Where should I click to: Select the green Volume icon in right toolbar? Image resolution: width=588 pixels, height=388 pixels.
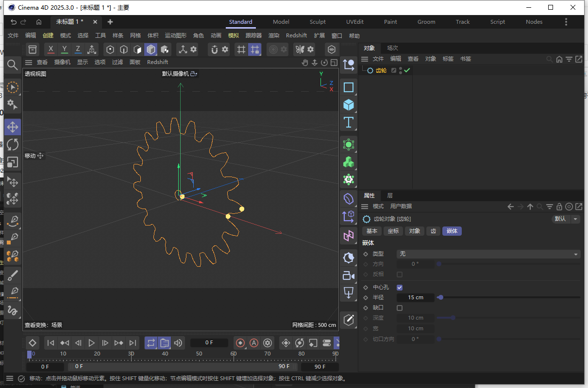(x=348, y=162)
